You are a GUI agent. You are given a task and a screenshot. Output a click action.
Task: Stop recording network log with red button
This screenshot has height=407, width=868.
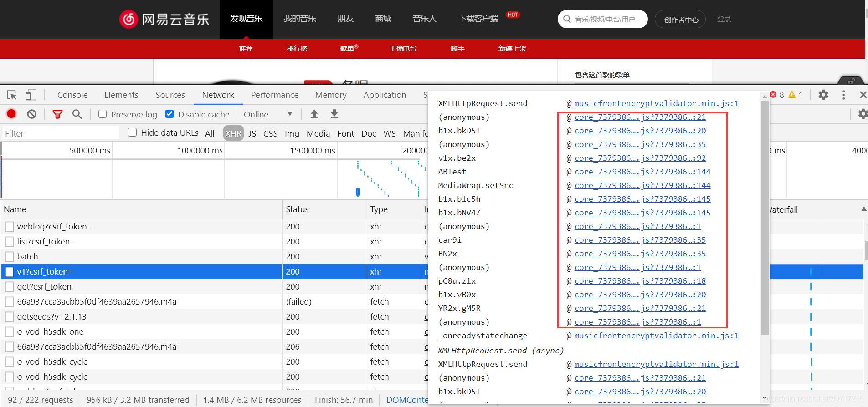tap(11, 114)
